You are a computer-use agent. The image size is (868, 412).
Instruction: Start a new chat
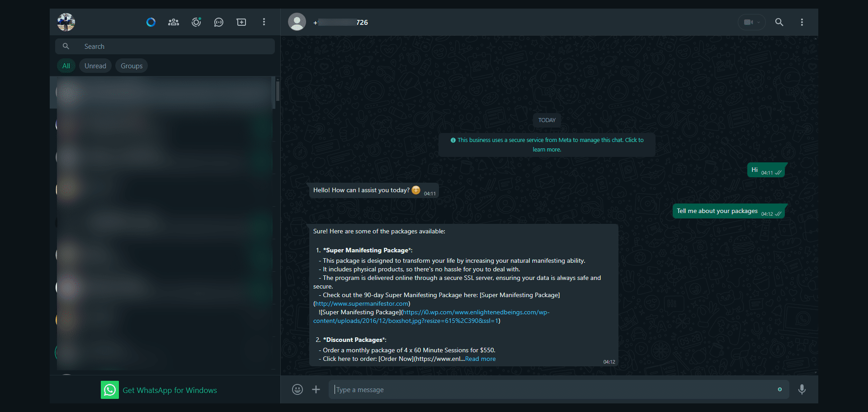(241, 22)
